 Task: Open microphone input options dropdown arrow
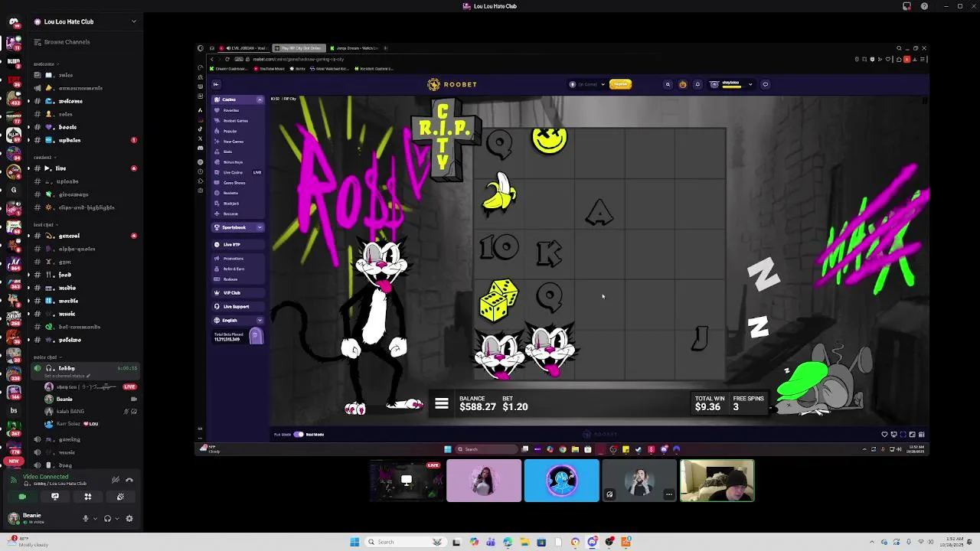95,518
